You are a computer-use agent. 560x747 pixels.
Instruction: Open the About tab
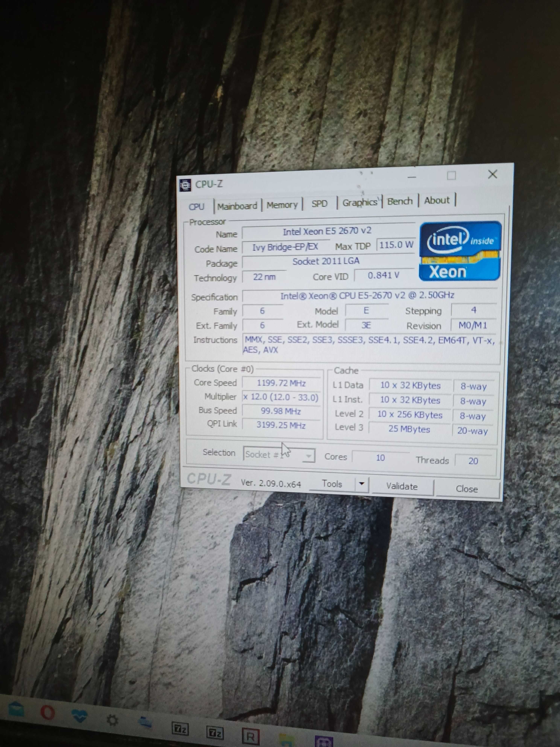437,200
